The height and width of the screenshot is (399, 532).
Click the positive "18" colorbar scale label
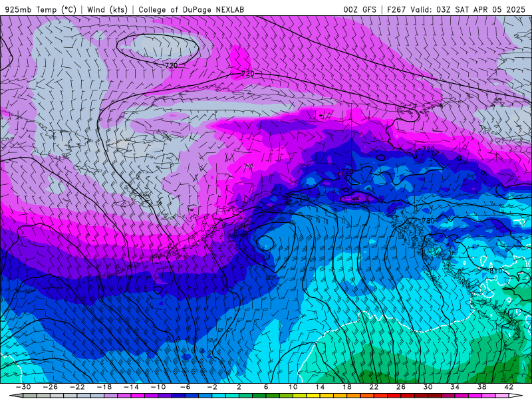[346, 387]
